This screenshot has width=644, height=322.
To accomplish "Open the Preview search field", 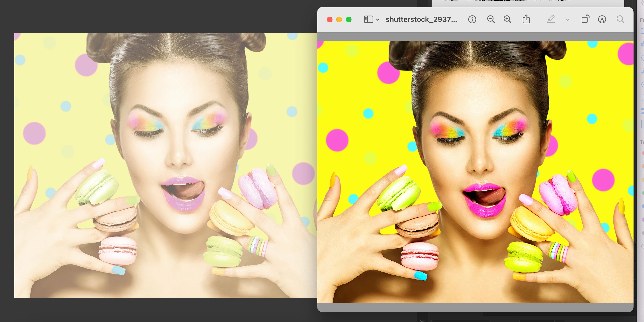I will 620,20.
